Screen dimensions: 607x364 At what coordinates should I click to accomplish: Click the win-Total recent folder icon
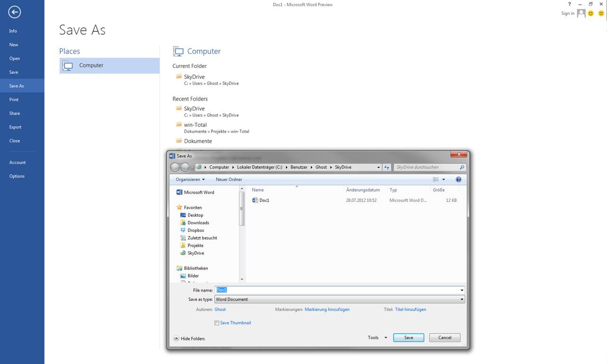pyautogui.click(x=179, y=125)
